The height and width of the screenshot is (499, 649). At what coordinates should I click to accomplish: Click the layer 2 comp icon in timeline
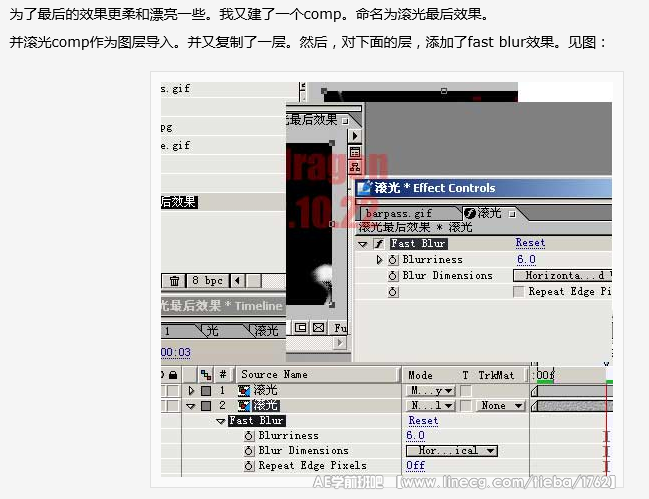click(x=243, y=406)
